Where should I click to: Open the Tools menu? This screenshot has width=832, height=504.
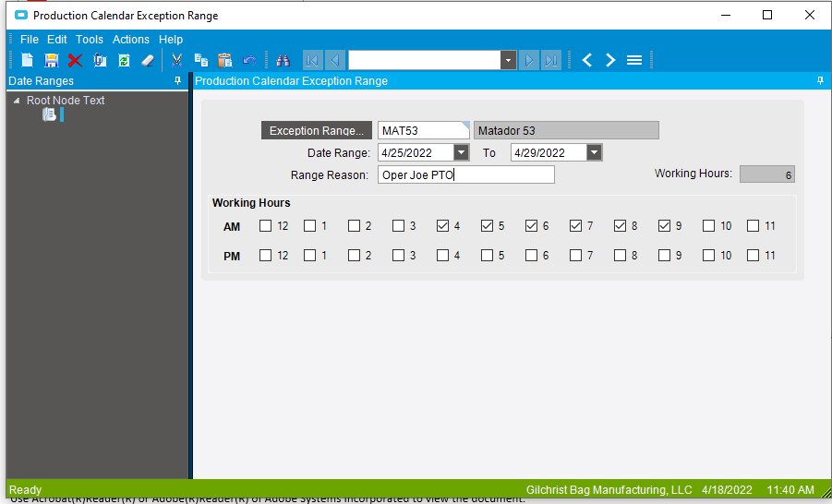pyautogui.click(x=90, y=40)
